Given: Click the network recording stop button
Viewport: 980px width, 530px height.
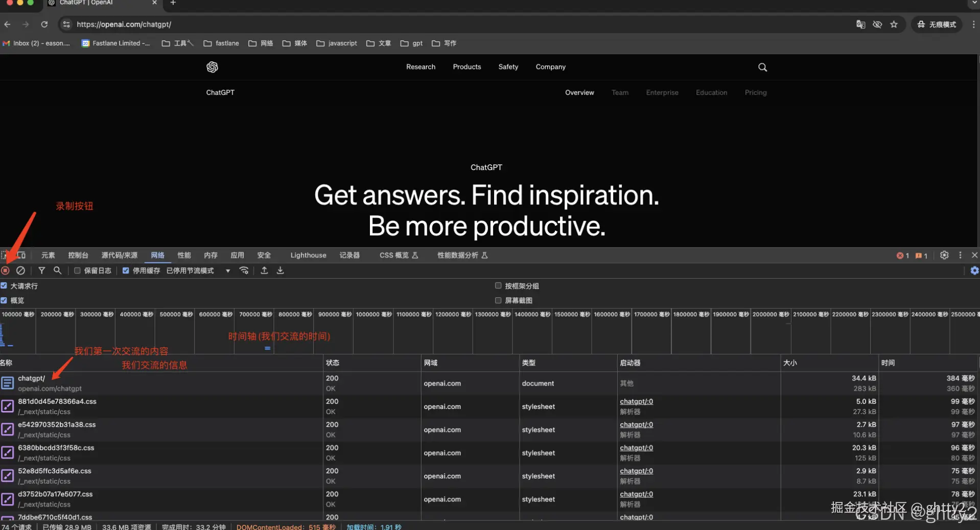Looking at the screenshot, I should pos(6,271).
